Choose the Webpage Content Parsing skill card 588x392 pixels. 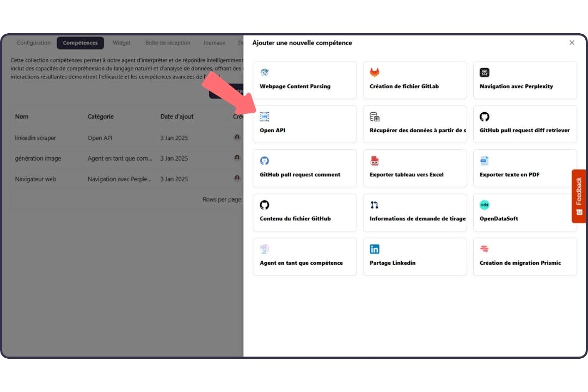point(304,80)
